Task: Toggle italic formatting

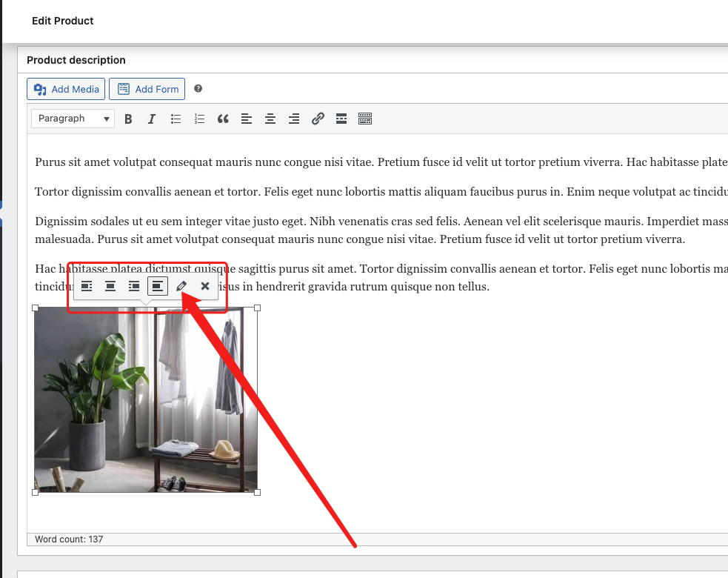Action: [x=151, y=119]
